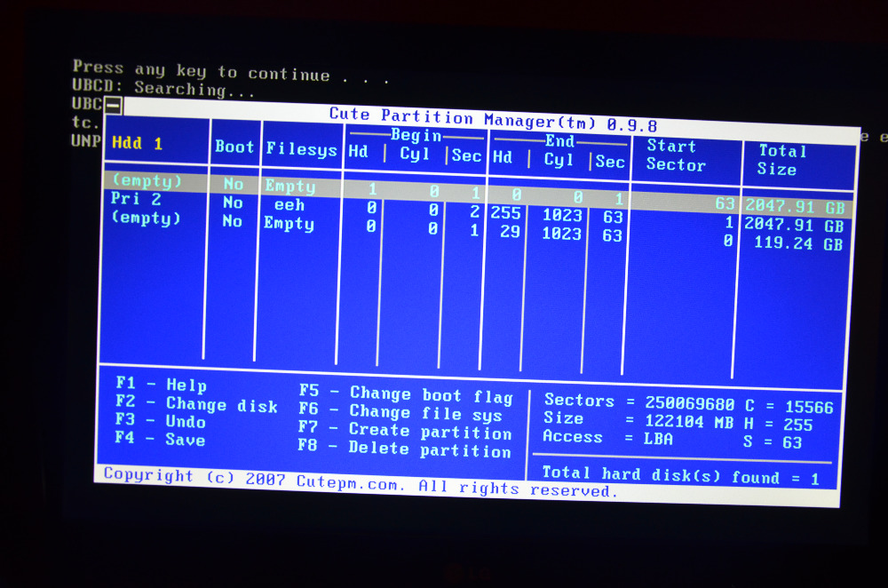The image size is (888, 588).
Task: Click the "F1 - Help" legend entry
Action: point(162,384)
